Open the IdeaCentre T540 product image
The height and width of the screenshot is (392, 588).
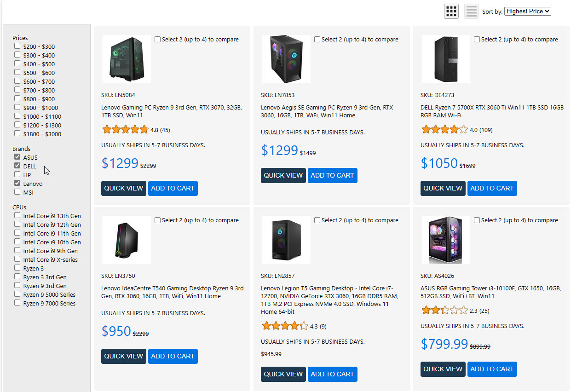coord(127,240)
